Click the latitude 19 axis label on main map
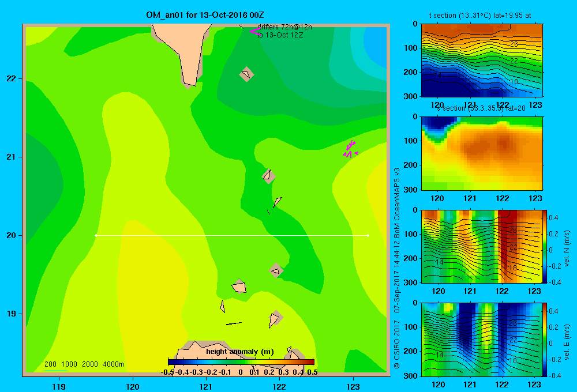 (11, 314)
